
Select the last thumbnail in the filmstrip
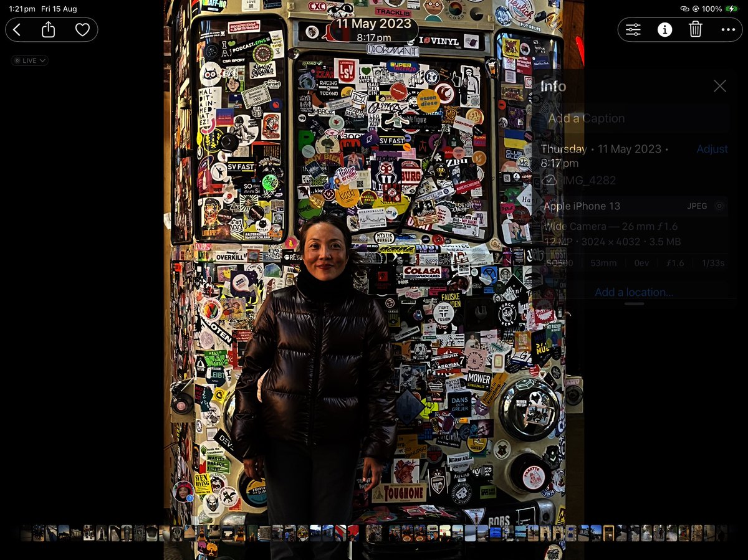[722, 533]
